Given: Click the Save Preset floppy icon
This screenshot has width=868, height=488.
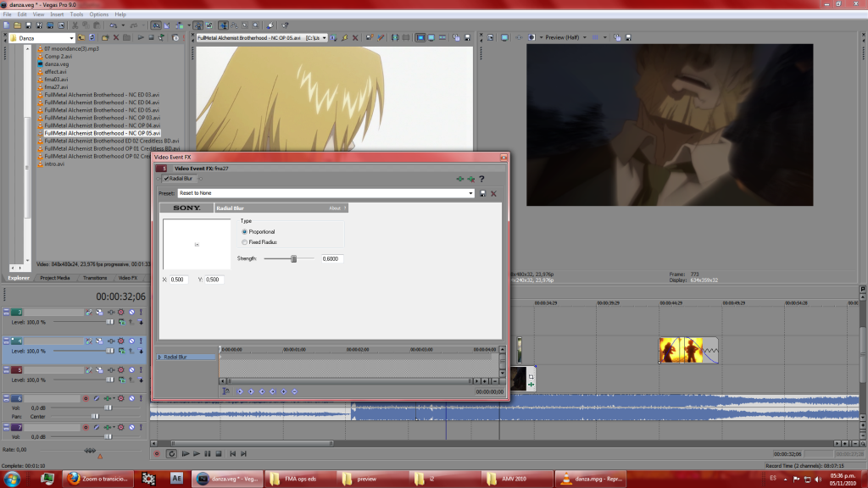Looking at the screenshot, I should 482,194.
